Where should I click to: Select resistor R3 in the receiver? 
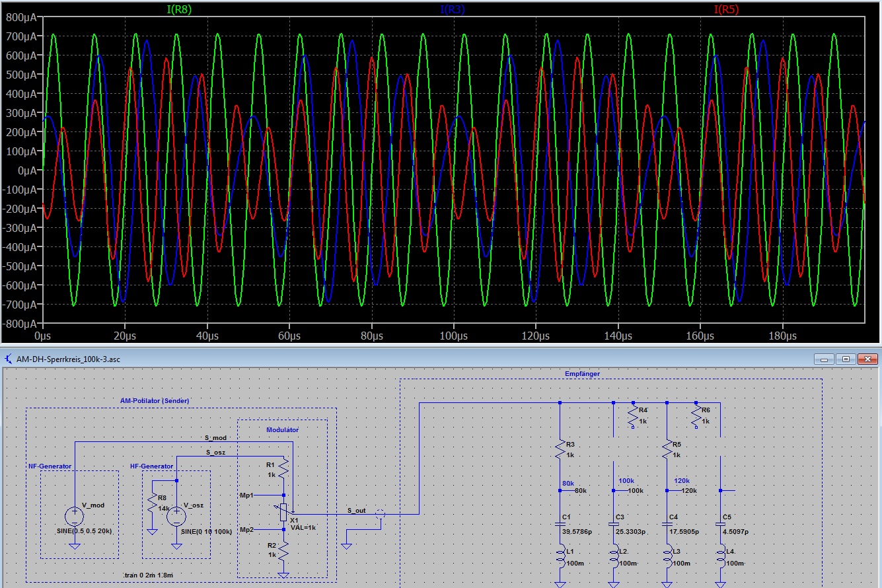click(560, 450)
